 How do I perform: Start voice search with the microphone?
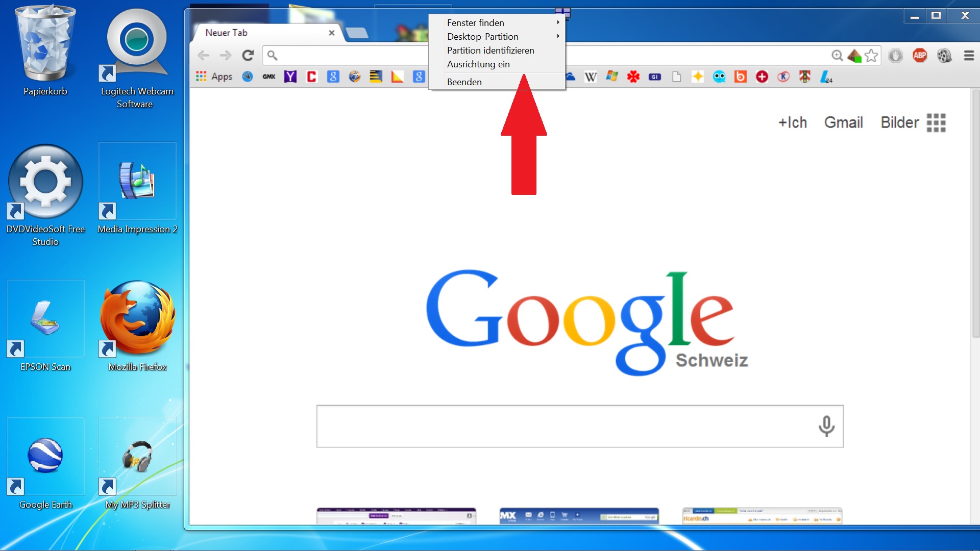click(826, 427)
